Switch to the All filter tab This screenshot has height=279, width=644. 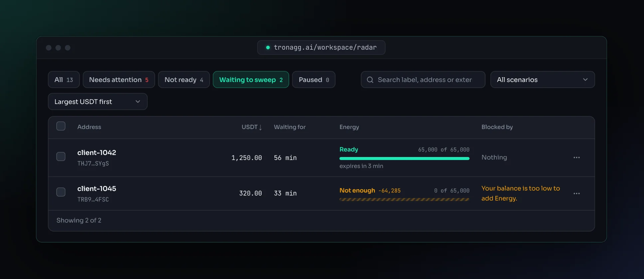click(64, 80)
